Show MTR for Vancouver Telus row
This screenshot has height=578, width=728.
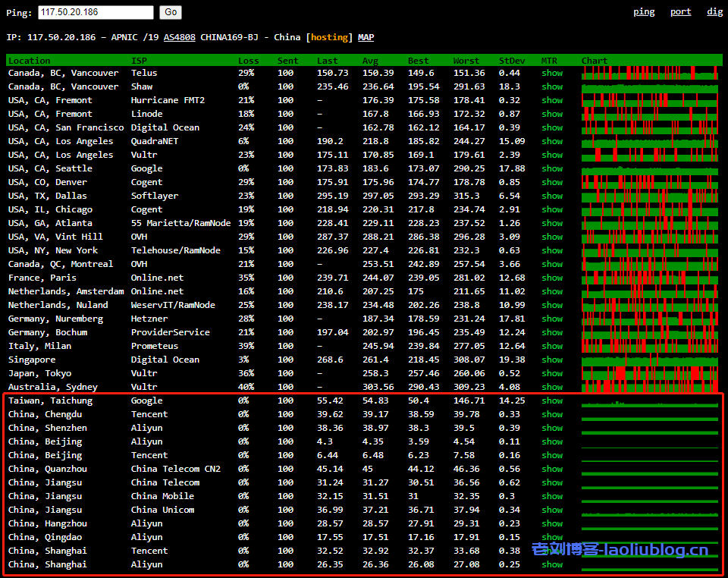(x=552, y=73)
